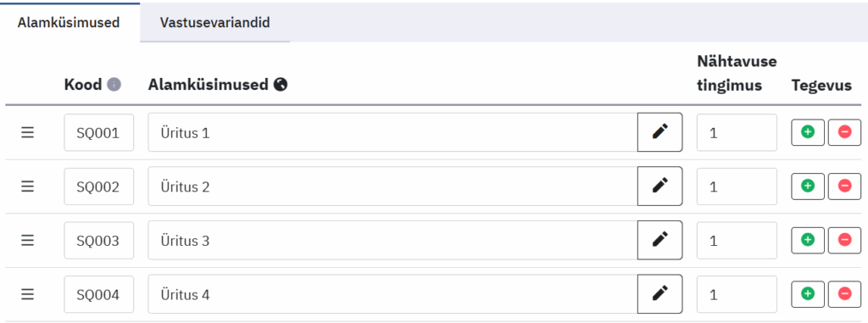Add a subquestion after SQ001 with green plus
Screen dimensions: 868x323
808,132
